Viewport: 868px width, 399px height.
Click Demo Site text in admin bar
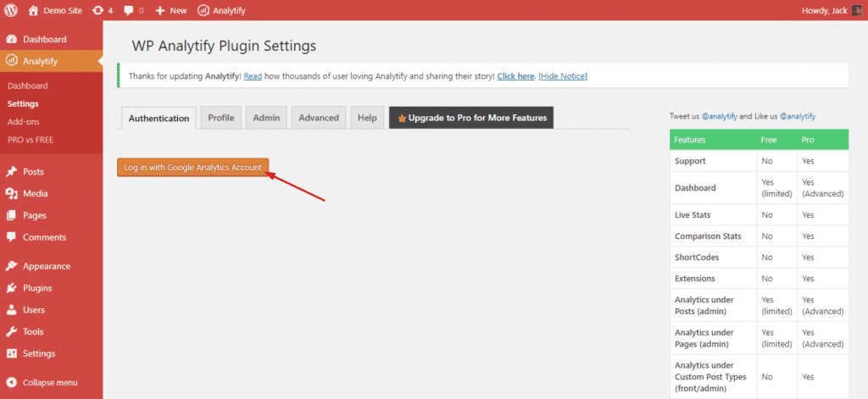coord(63,10)
